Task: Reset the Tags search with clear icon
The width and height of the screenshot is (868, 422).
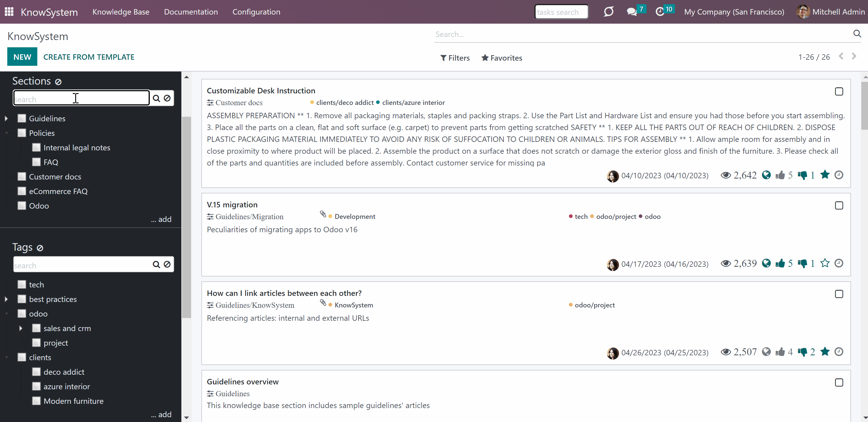Action: coord(167,265)
